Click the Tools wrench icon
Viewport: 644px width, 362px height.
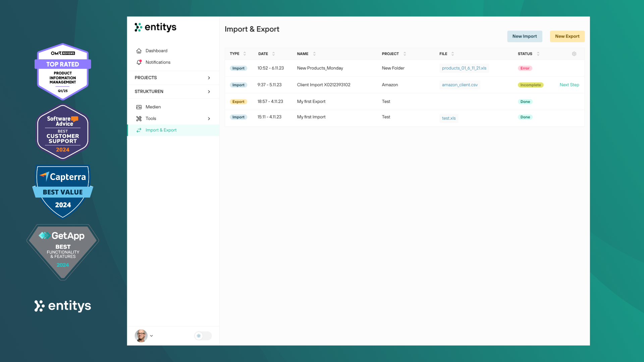(139, 119)
